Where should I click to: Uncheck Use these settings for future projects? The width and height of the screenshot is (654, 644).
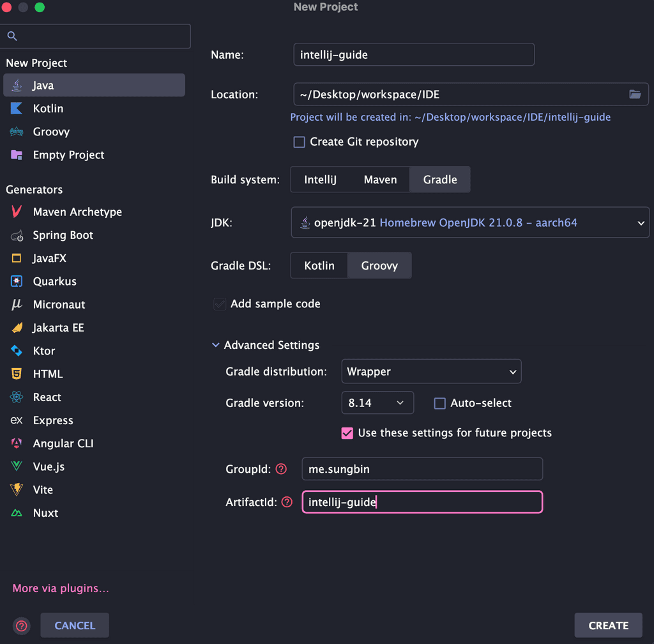tap(347, 433)
